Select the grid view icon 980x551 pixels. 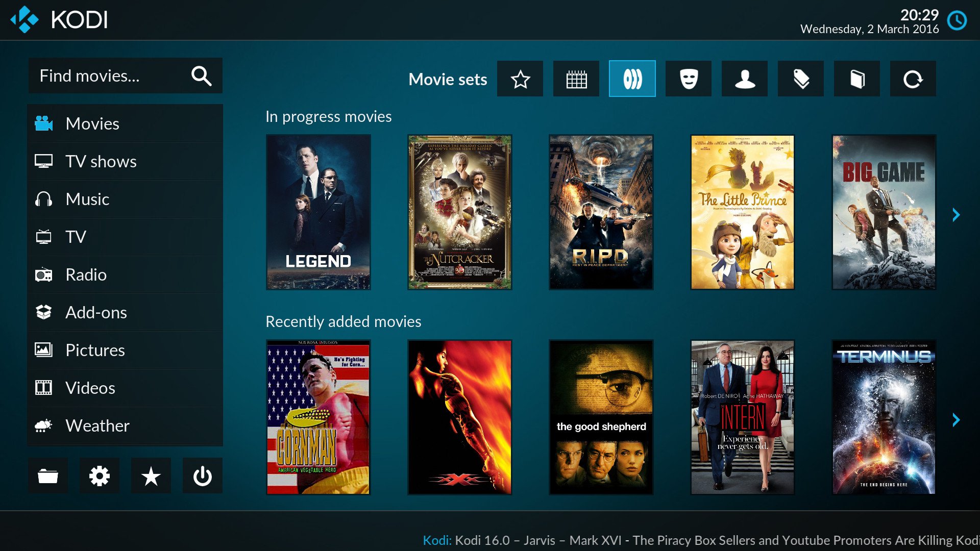(x=577, y=79)
